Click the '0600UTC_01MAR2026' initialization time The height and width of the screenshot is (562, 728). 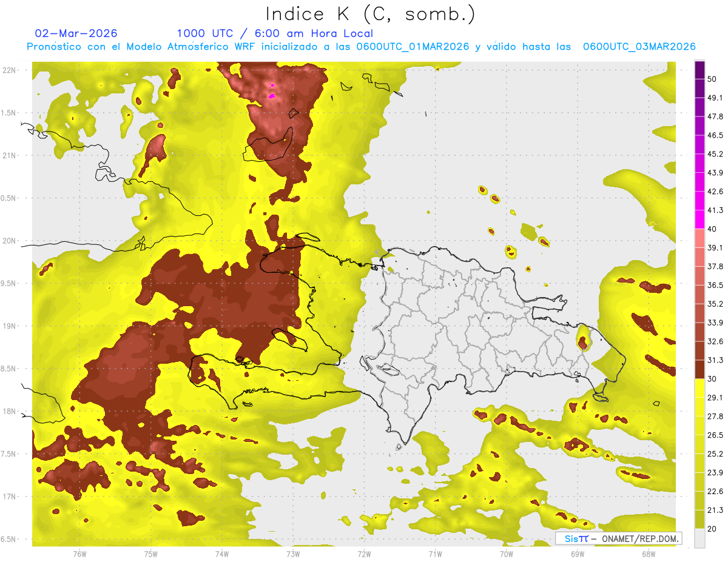[413, 47]
